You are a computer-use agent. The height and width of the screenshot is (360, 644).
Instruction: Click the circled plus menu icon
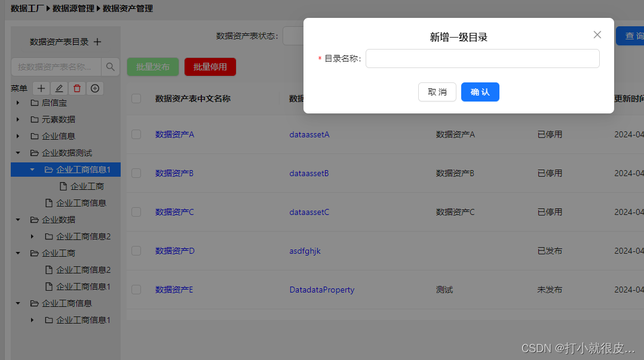95,88
